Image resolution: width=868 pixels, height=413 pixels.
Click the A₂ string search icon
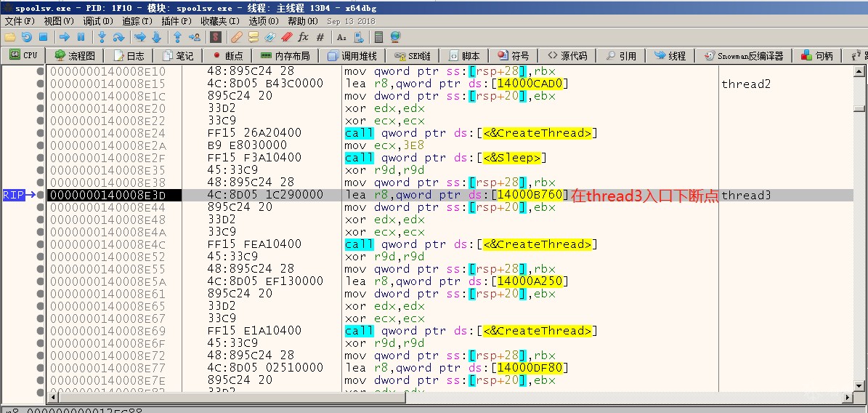coord(341,37)
